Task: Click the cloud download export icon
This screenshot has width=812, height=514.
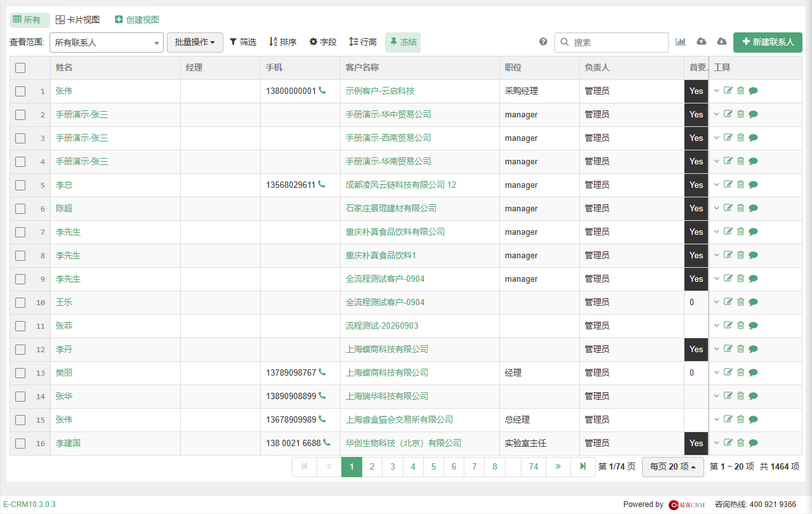Action: [721, 42]
